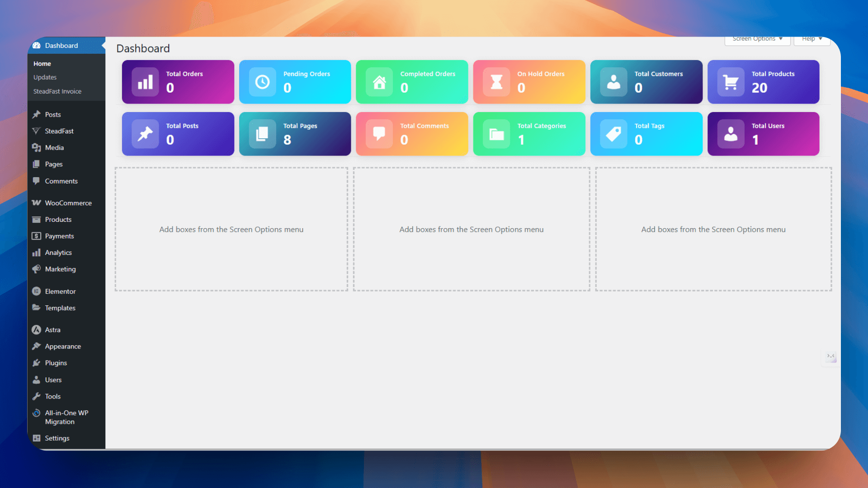Image resolution: width=868 pixels, height=488 pixels.
Task: Open the WooCommerce menu
Action: (68, 203)
